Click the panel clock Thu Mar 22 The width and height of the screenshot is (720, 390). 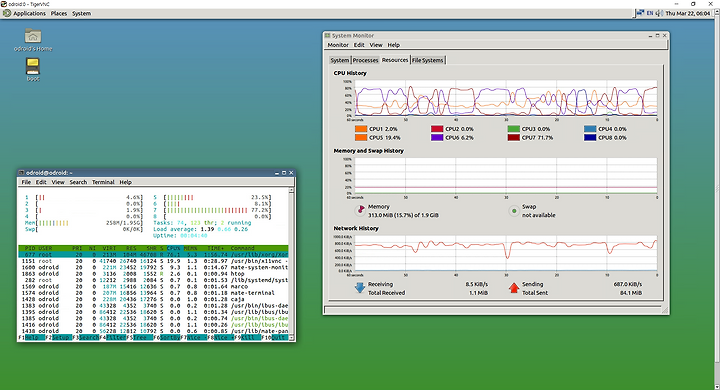tap(688, 13)
